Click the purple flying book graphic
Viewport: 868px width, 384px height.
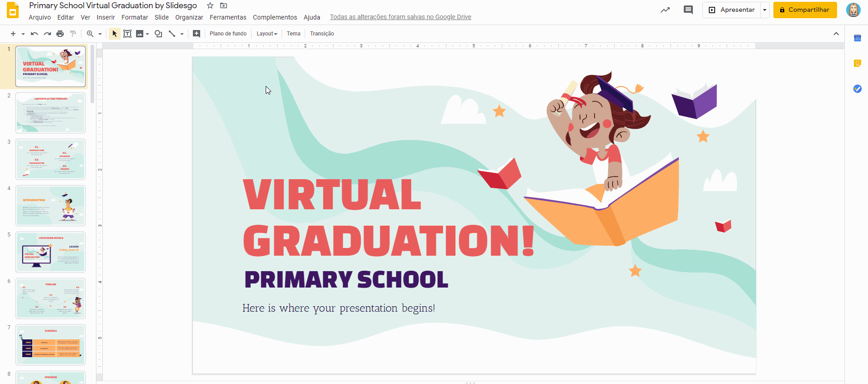coord(694,101)
